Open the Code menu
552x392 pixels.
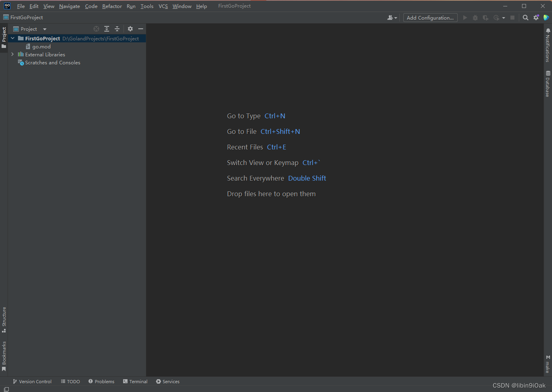[x=91, y=6]
